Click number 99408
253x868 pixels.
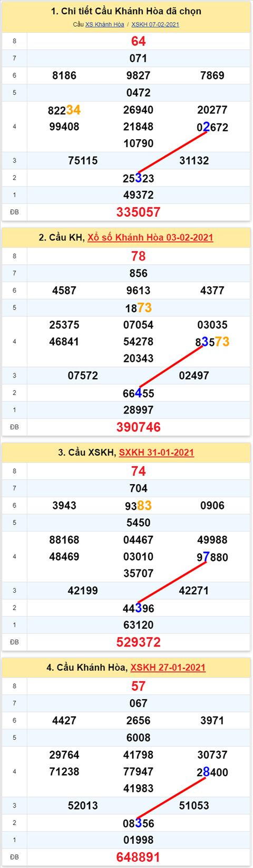pos(64,127)
